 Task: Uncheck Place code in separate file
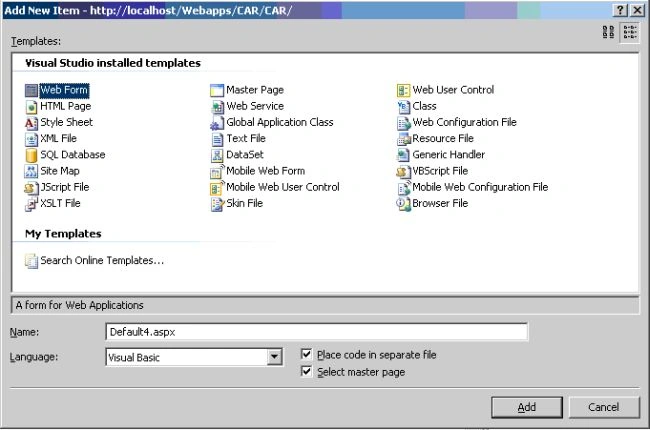(306, 354)
